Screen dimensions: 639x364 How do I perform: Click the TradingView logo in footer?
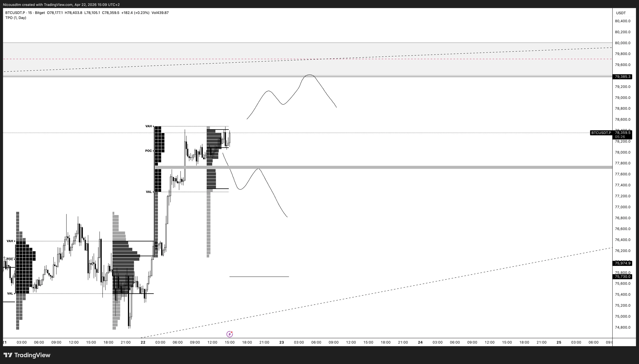(x=27, y=355)
